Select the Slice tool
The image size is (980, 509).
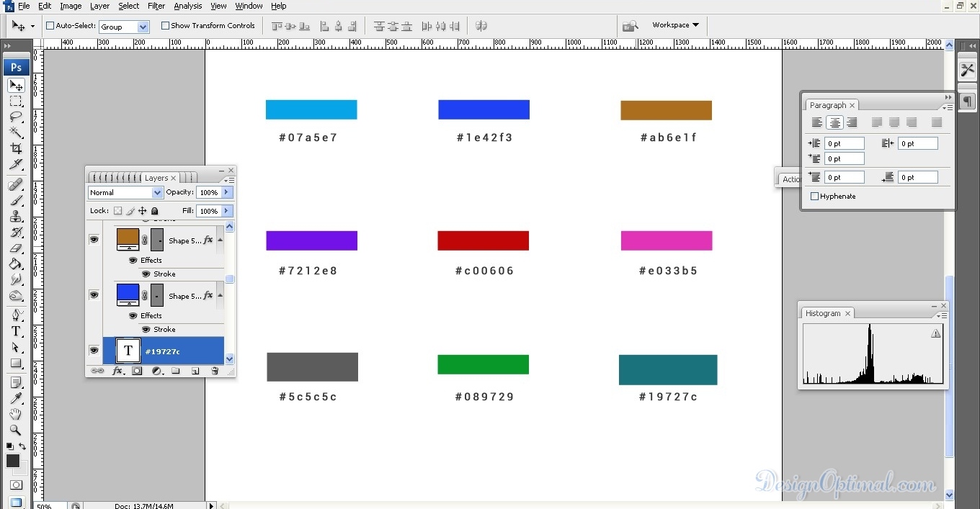(16, 164)
